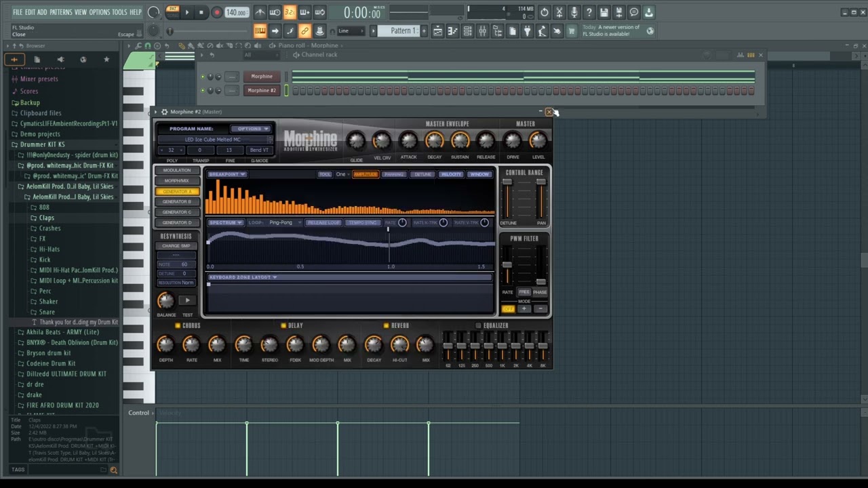Toggle the orange link multi-controller icon
Image resolution: width=868 pixels, height=488 pixels.
tap(304, 31)
